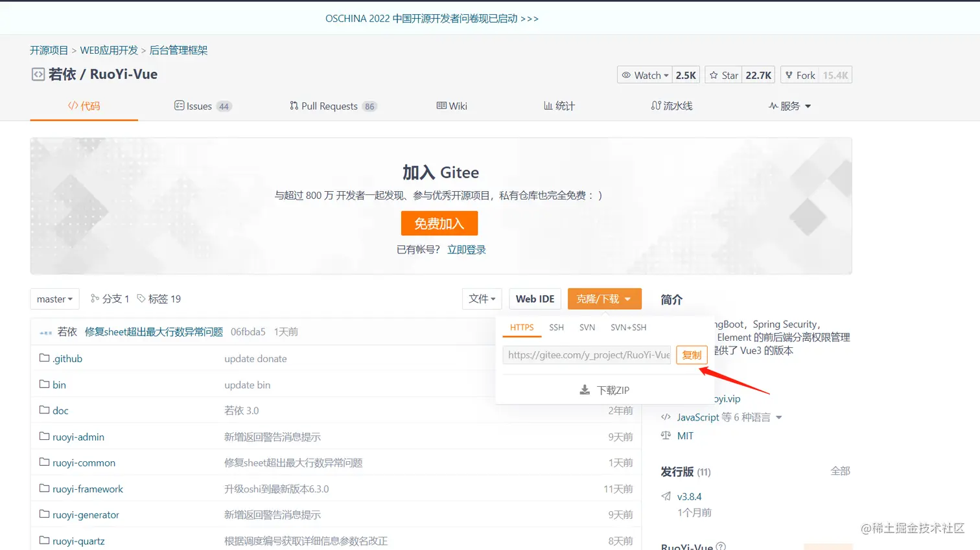Click the folder icon for ruoyi-quartz
The height and width of the screenshot is (550, 980).
(x=44, y=540)
